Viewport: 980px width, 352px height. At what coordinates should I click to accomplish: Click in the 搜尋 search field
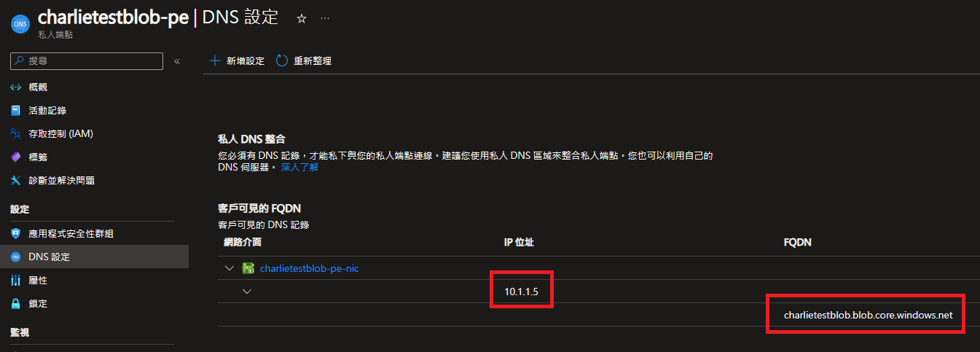coord(87,61)
